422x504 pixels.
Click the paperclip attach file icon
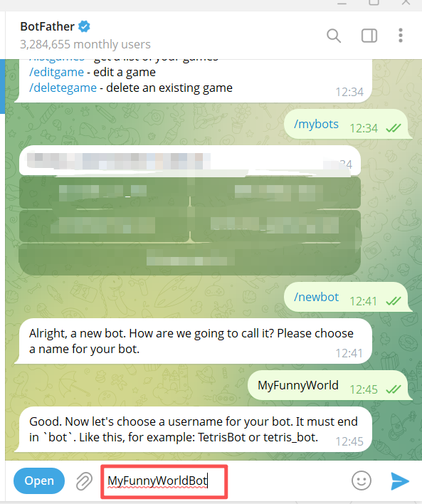click(x=84, y=481)
